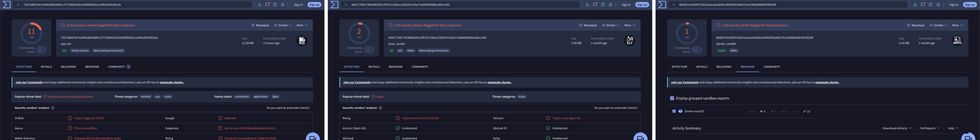The image size is (980, 140).
Task: Open the Help dropdown near Activity Summary
Action: tap(953, 128)
